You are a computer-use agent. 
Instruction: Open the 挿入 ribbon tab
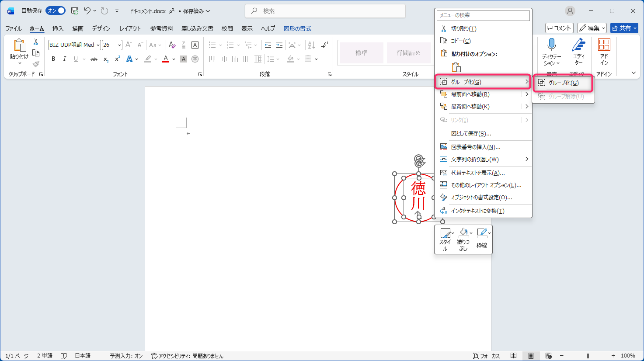coord(58,28)
